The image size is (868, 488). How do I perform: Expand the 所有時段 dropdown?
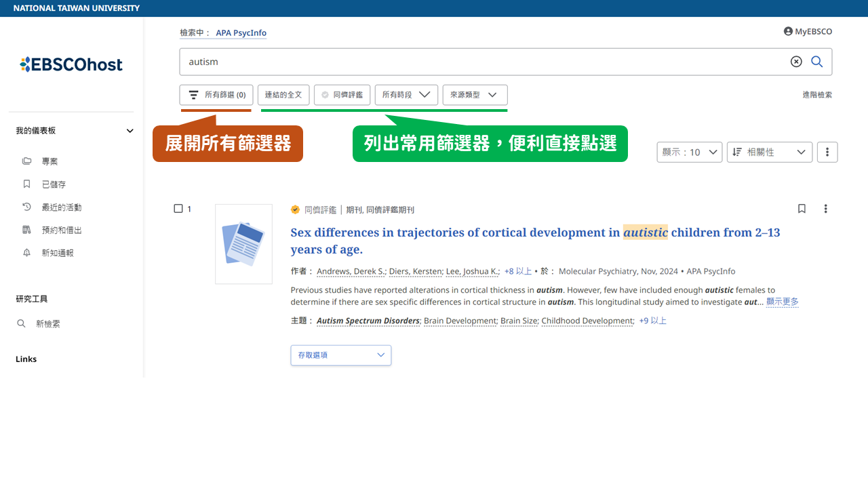[406, 95]
